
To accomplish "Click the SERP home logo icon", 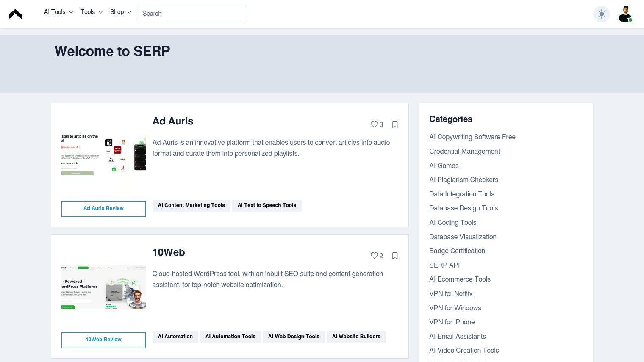I will pyautogui.click(x=15, y=14).
